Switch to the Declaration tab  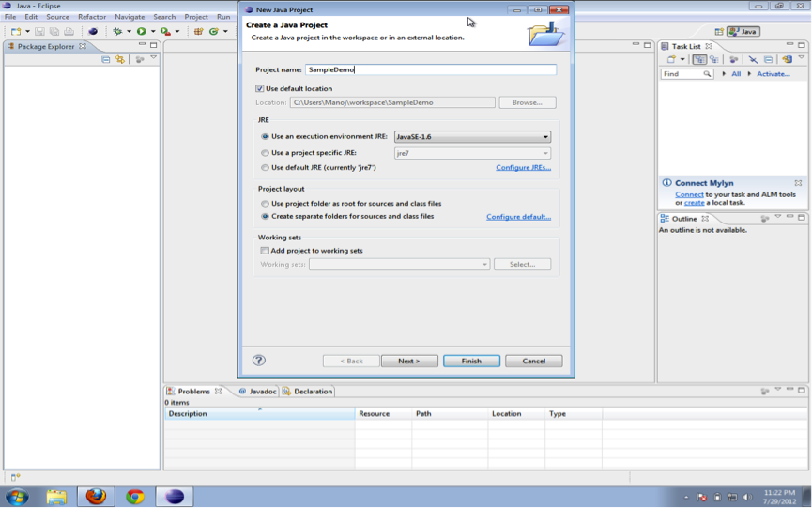(308, 392)
